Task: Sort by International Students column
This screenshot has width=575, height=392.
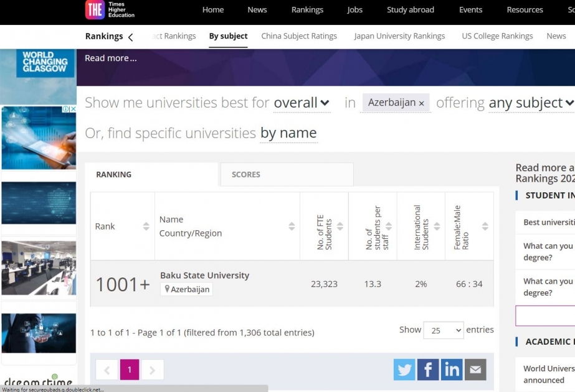Action: [437, 226]
